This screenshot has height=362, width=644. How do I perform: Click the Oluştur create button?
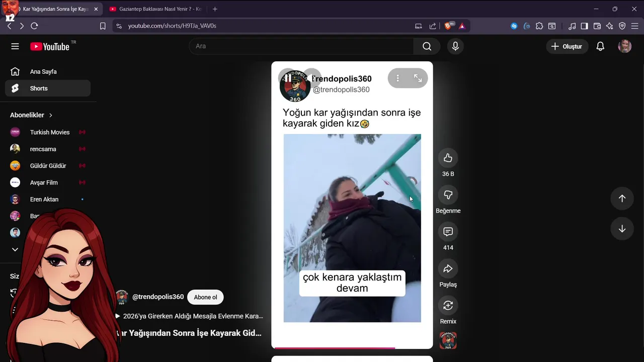[x=567, y=46]
